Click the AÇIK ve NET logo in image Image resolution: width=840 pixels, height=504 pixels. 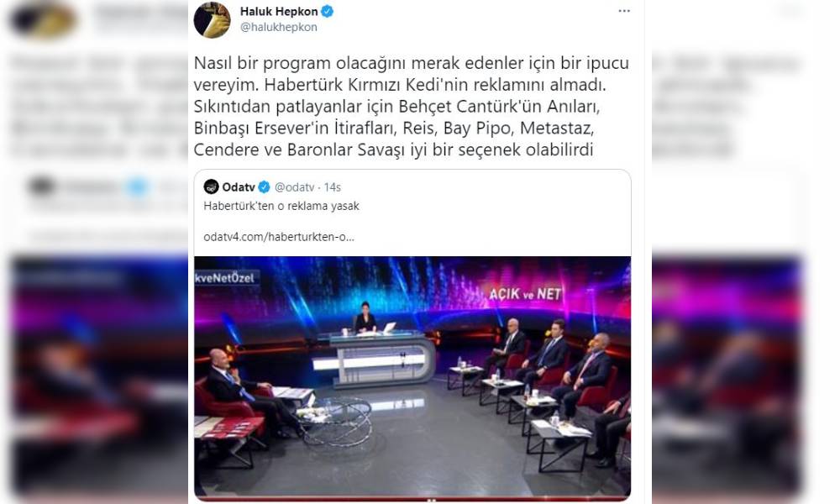click(525, 293)
